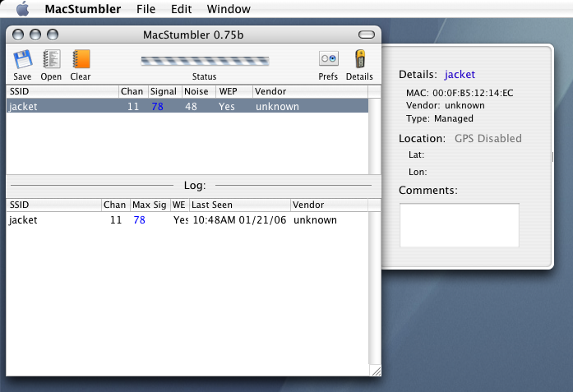Click the toolbar toggle pill button
The height and width of the screenshot is (392, 573).
[x=367, y=35]
